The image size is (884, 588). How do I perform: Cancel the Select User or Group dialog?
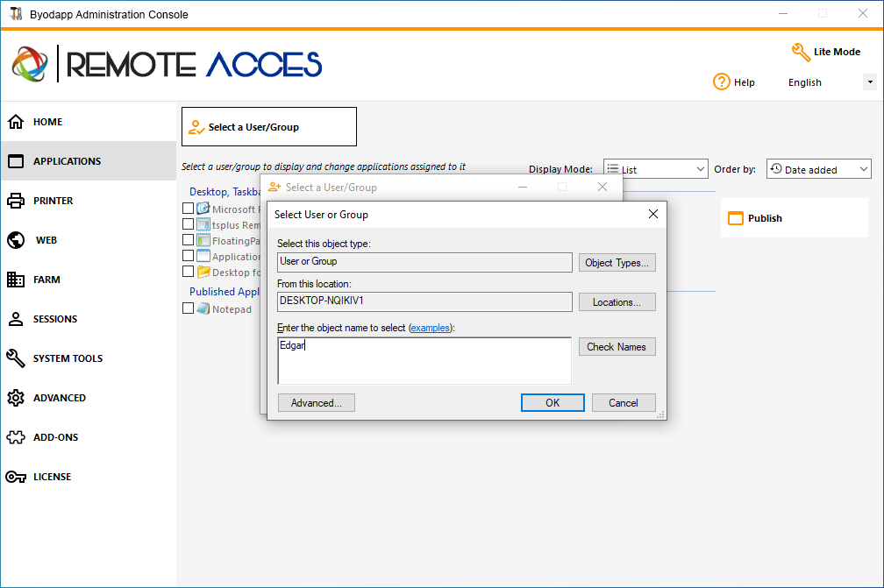coord(624,403)
